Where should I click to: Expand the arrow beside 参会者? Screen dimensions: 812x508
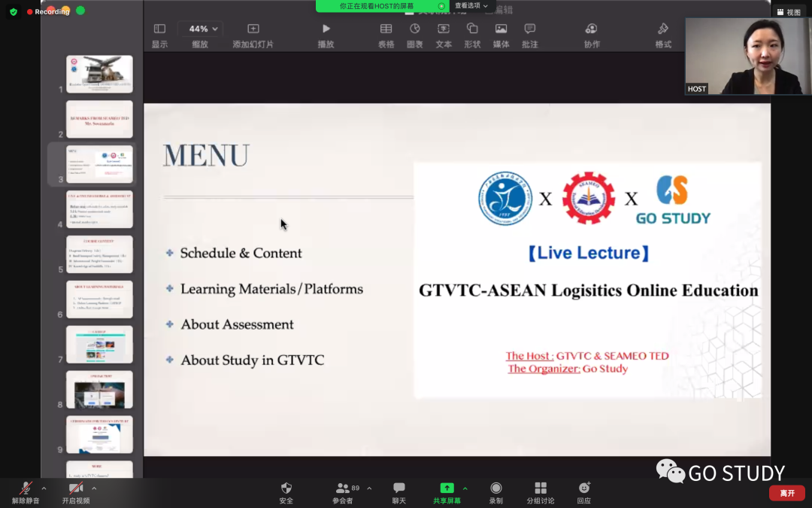[369, 488]
